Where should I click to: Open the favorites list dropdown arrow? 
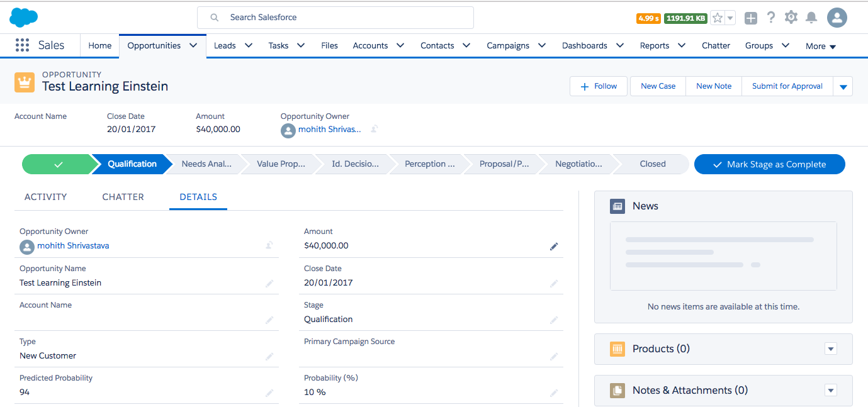(730, 18)
